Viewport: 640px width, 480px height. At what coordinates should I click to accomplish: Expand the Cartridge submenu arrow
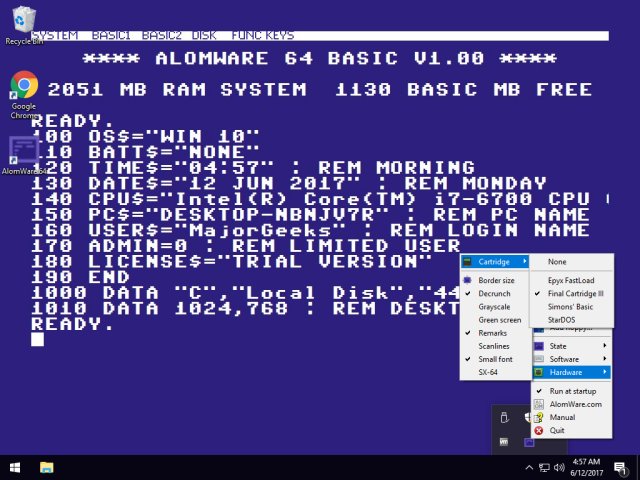524,261
